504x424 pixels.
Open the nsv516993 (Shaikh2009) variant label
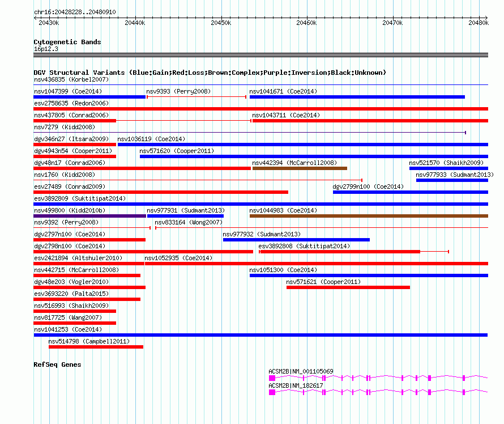point(71,306)
